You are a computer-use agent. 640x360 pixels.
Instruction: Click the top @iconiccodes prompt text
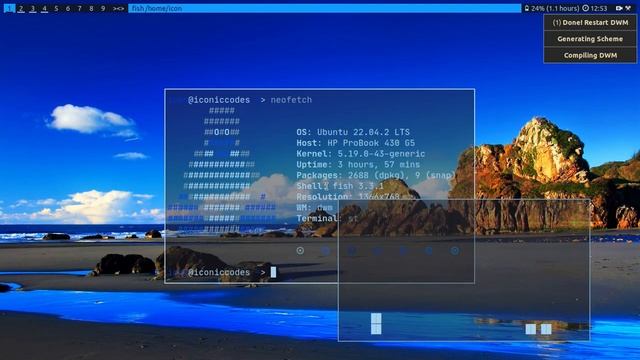point(219,100)
